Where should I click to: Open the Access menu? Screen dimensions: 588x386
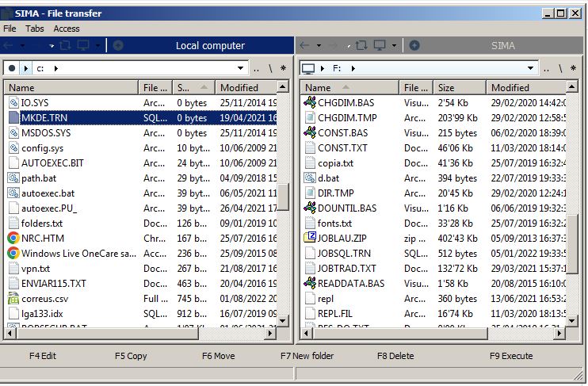(x=67, y=29)
